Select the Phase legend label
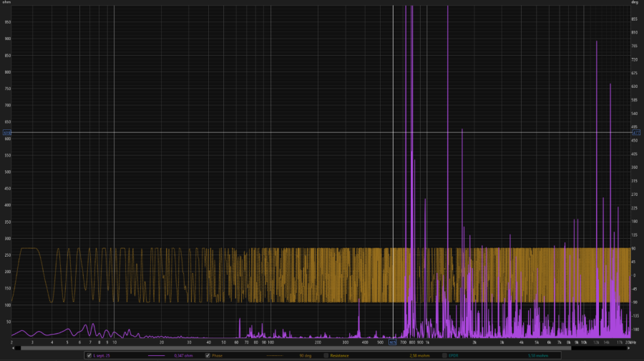This screenshot has height=361, width=644. tap(217, 356)
